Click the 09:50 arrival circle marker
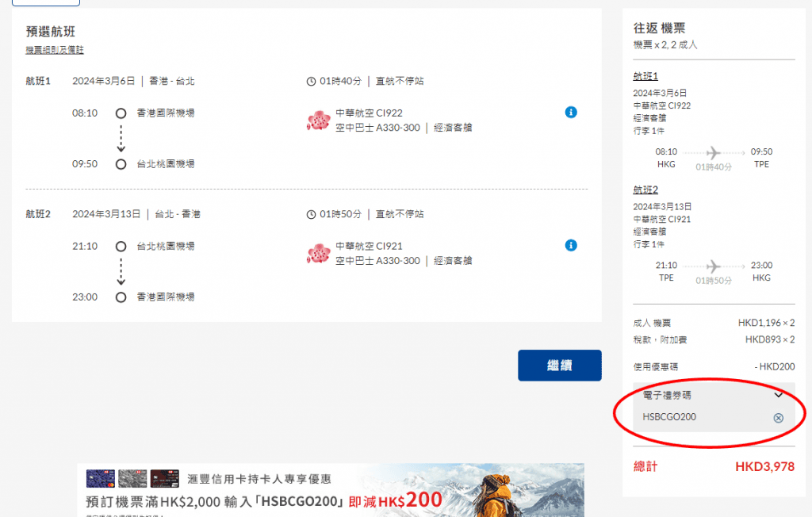The image size is (812, 517). point(121,164)
